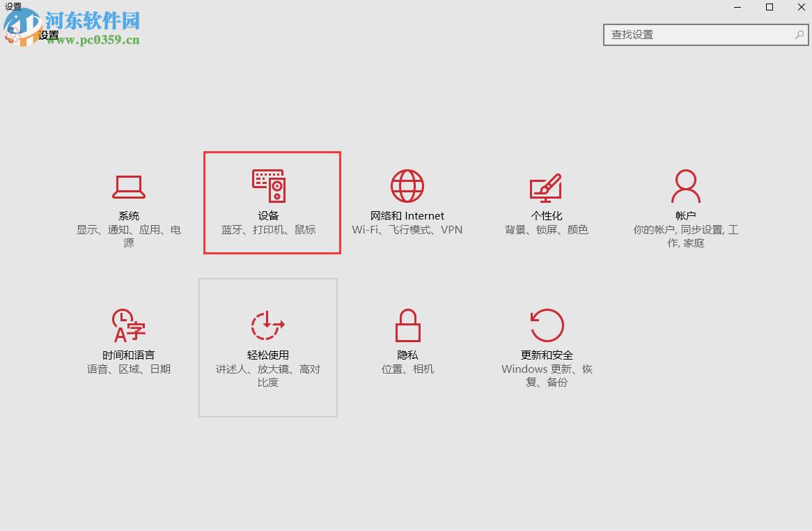Image resolution: width=812 pixels, height=531 pixels.
Task: Select the 设备 (Devices) settings icon
Action: tap(268, 186)
